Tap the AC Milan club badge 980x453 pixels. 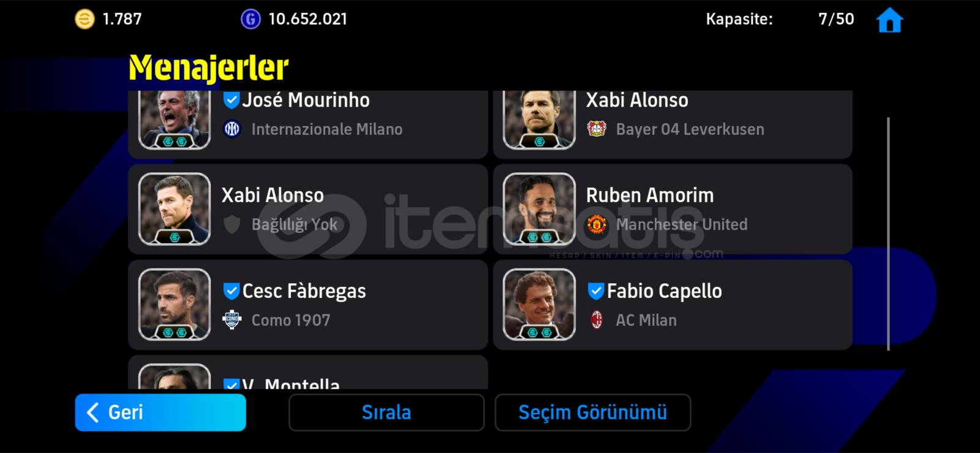(597, 320)
